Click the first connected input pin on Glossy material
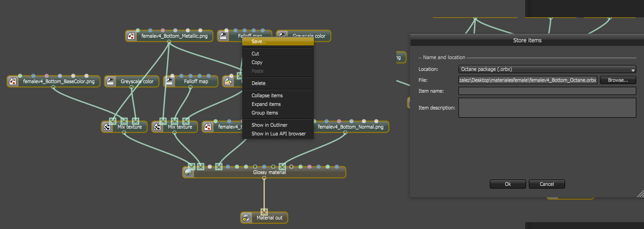This screenshot has width=644, height=229. pyautogui.click(x=191, y=167)
